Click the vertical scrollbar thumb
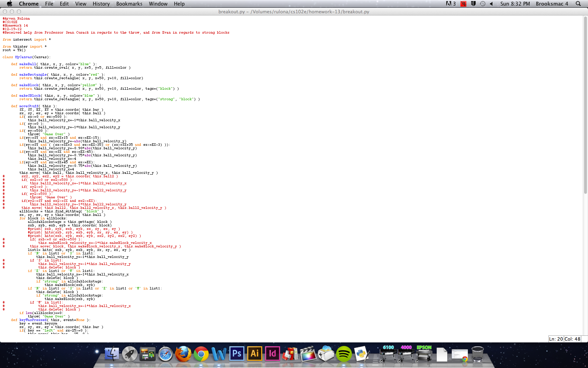Viewport: 588px width, 368px height. click(585, 105)
